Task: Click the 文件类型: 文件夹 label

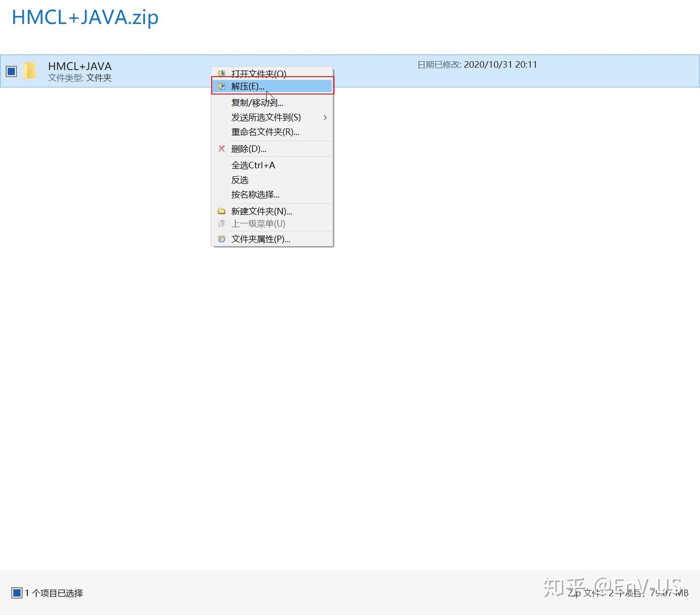Action: pos(80,78)
